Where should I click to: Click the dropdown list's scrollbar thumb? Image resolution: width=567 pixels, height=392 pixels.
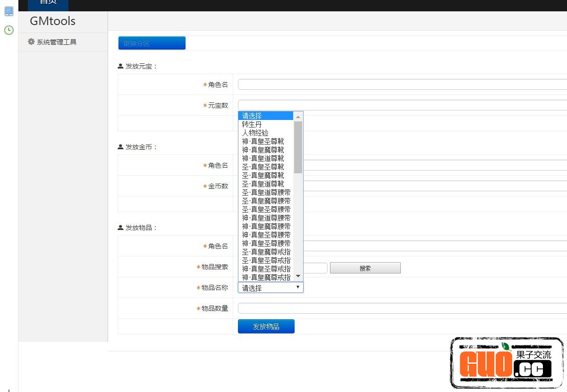coord(298,147)
